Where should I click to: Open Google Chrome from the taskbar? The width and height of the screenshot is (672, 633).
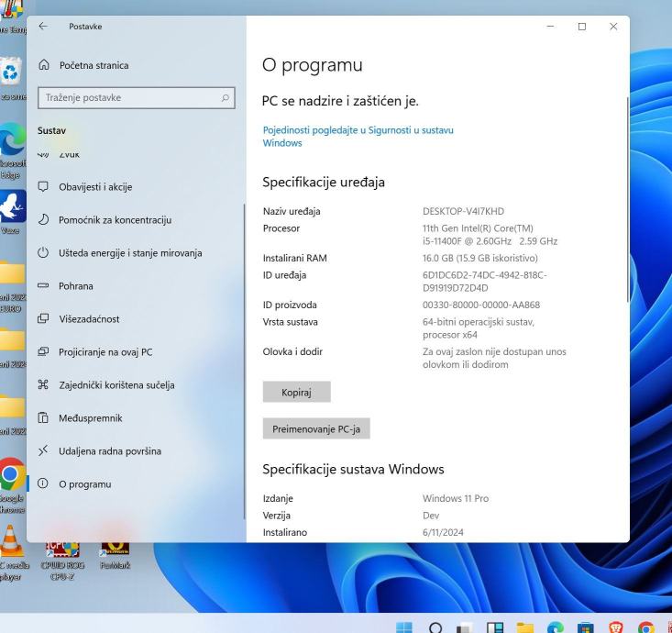point(645,627)
